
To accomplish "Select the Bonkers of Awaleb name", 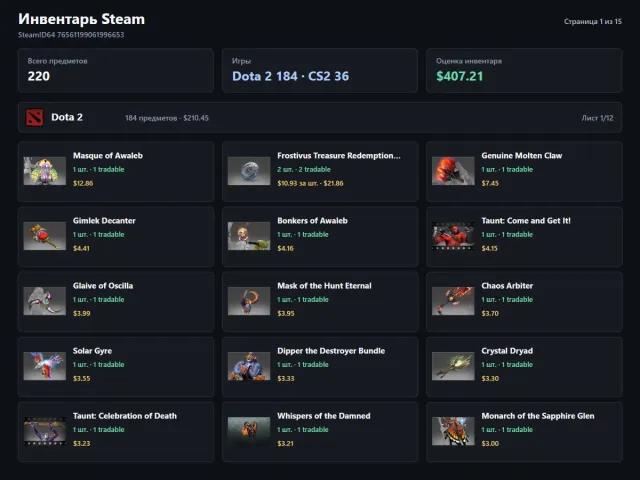I will (312, 220).
